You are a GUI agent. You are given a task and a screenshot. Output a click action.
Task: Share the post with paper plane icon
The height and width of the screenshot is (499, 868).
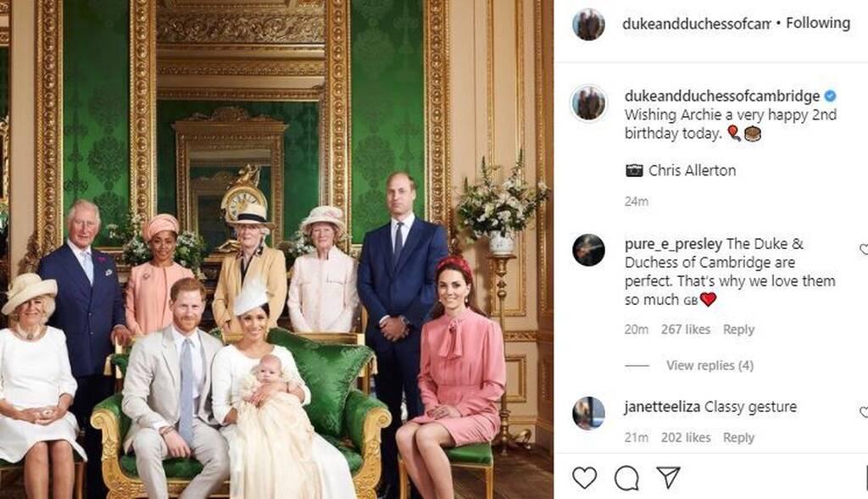coord(668,478)
